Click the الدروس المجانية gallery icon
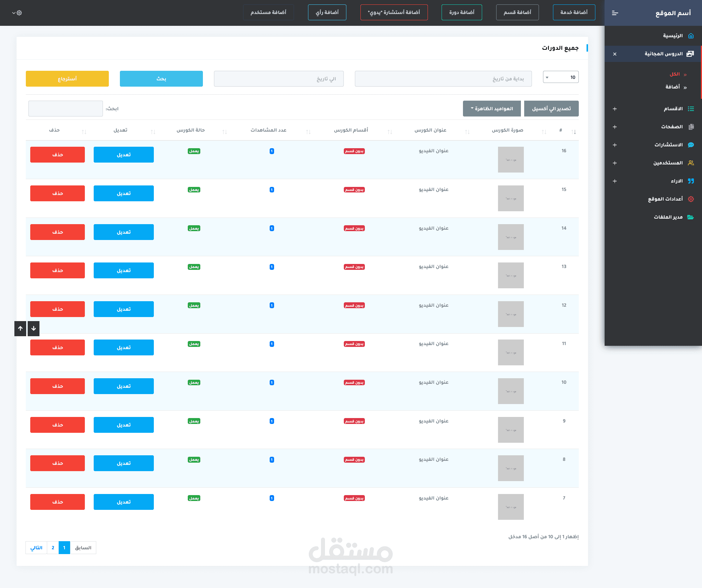Viewport: 702px width, 588px height. point(690,54)
